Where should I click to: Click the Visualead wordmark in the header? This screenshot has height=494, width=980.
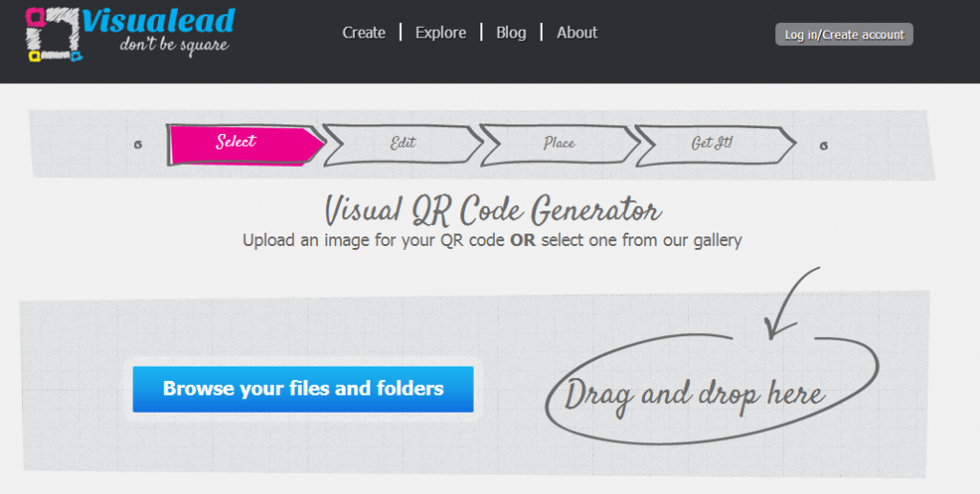(x=157, y=20)
